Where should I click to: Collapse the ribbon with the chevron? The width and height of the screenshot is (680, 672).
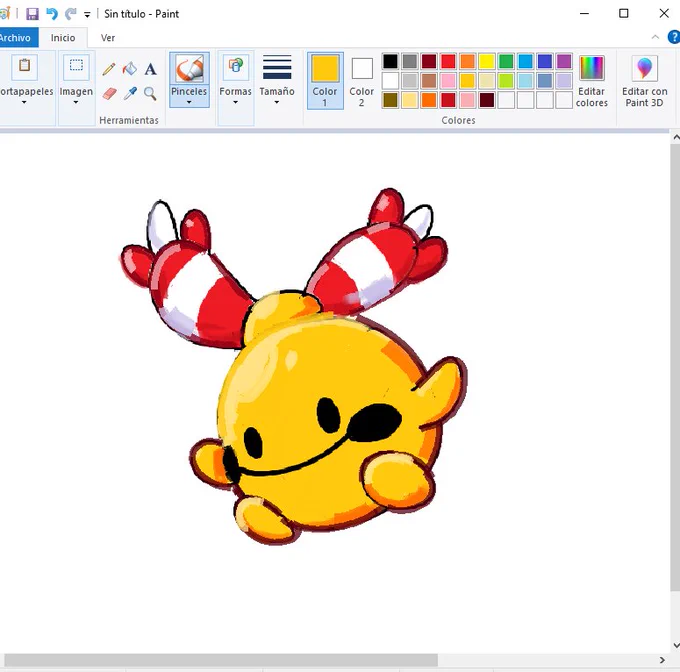tap(655, 37)
